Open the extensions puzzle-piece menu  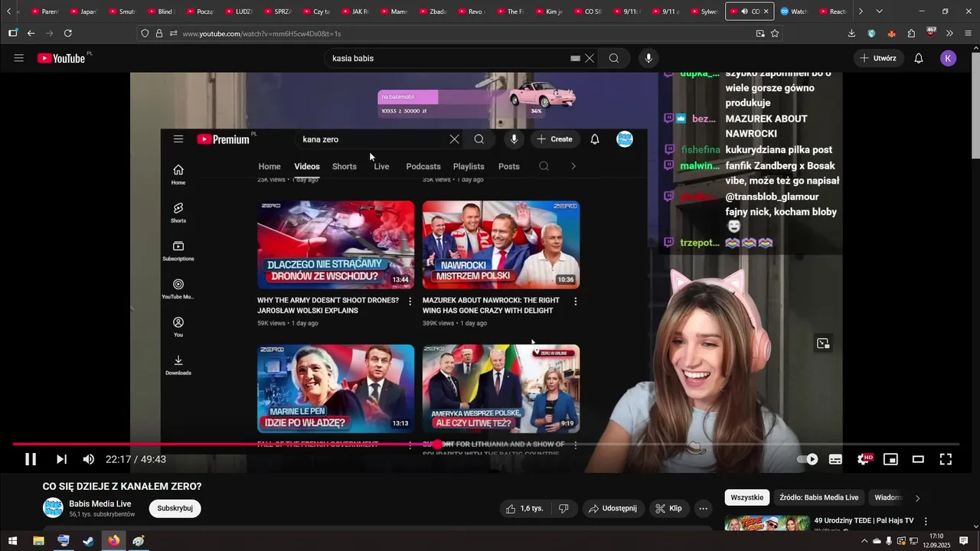click(911, 34)
